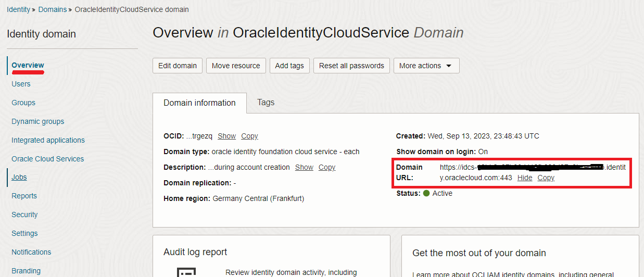Click the Identity domain sidebar heading

tap(42, 34)
